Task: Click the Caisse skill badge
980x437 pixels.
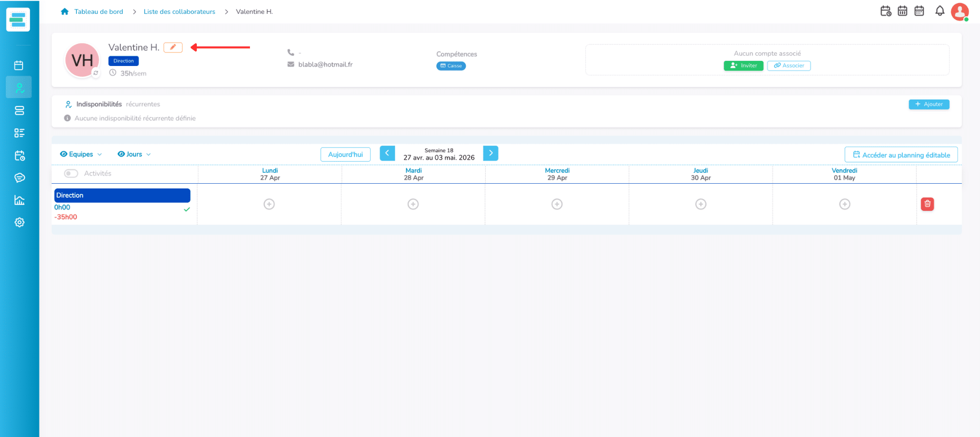Action: coord(451,66)
